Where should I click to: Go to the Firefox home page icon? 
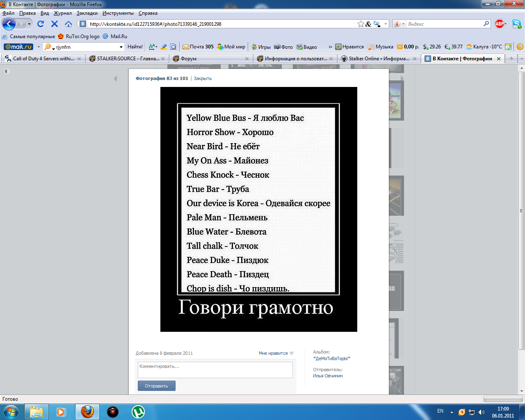(68, 24)
